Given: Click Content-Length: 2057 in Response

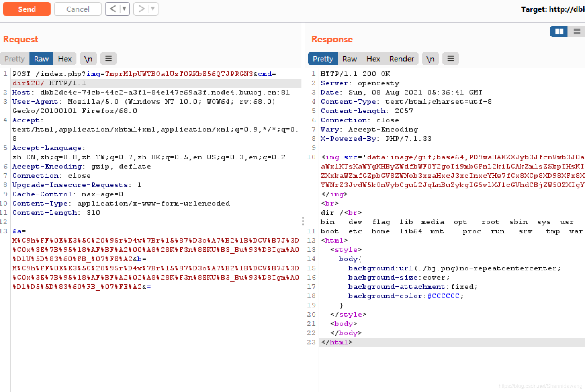Looking at the screenshot, I should (x=367, y=111).
